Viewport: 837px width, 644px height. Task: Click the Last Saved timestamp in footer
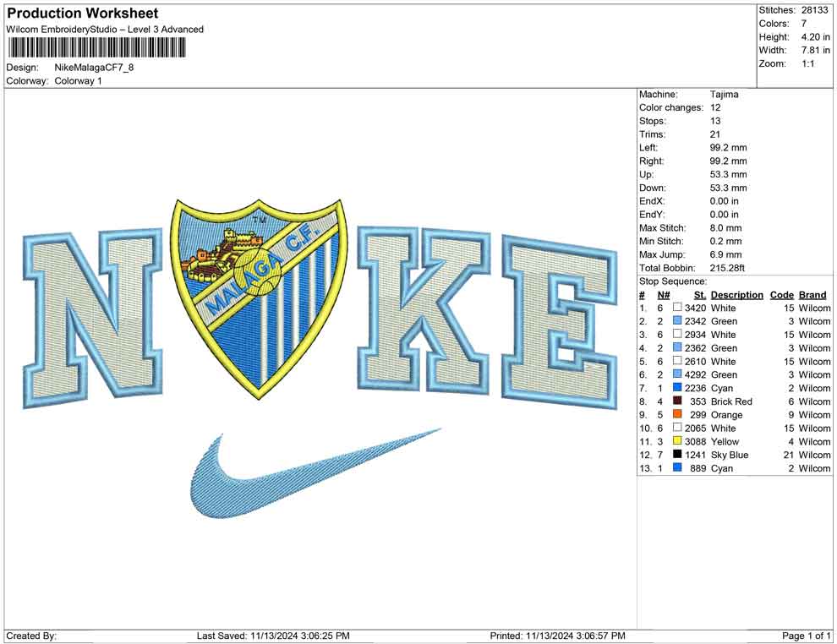273,636
